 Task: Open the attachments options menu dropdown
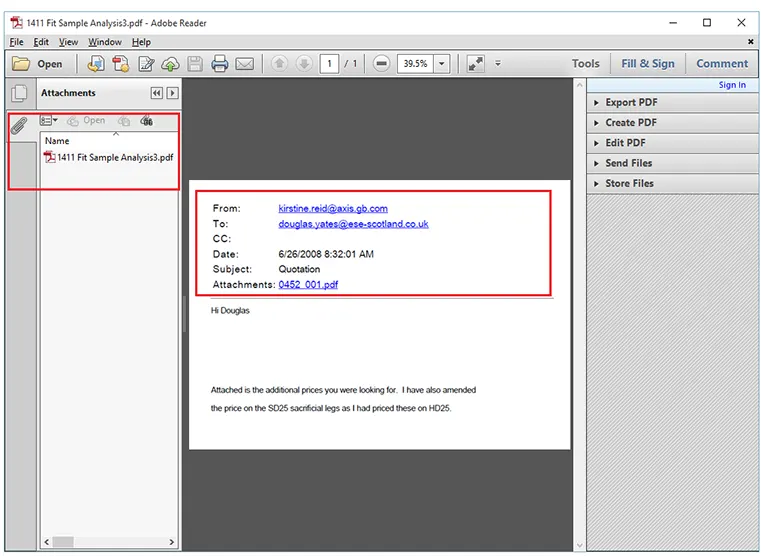pos(49,120)
